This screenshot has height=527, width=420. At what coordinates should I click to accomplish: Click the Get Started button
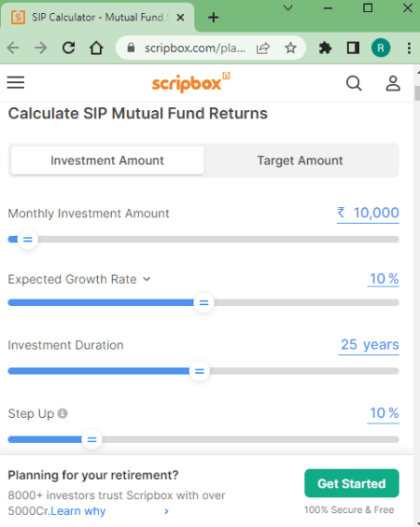(x=352, y=483)
